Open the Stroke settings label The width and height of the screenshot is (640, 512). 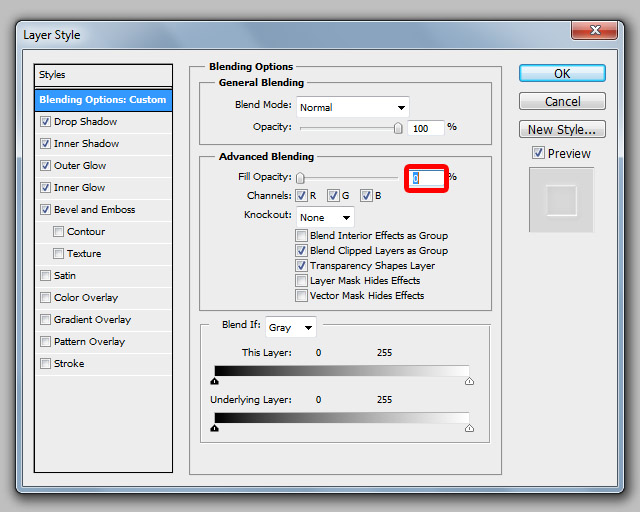[x=69, y=364]
